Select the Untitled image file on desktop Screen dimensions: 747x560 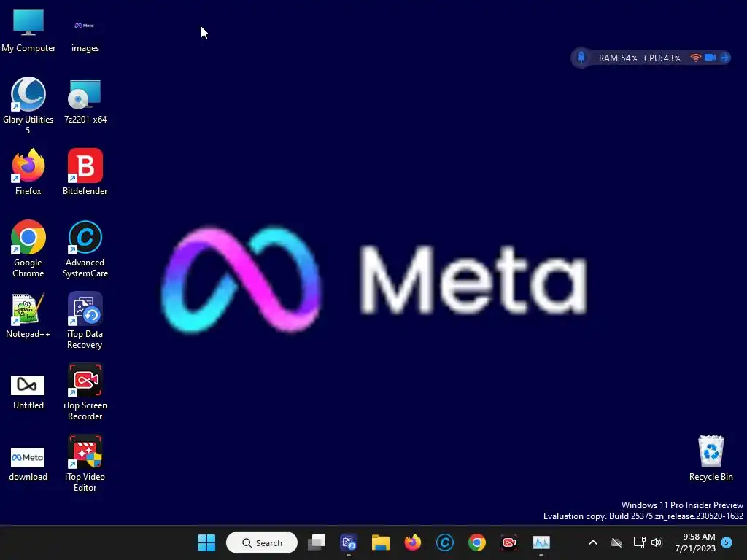28,392
